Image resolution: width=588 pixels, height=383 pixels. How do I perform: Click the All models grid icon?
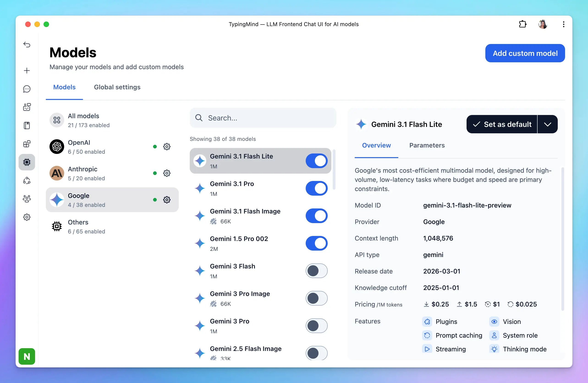[57, 120]
